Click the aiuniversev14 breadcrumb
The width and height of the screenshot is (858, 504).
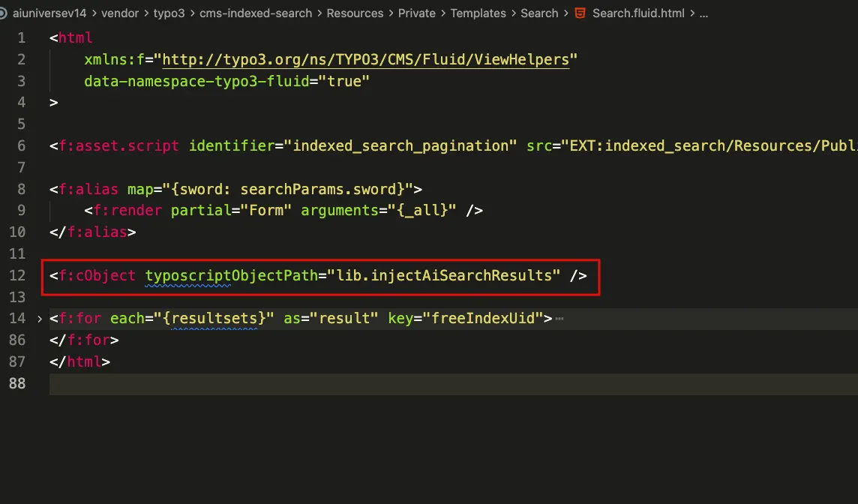click(x=49, y=13)
